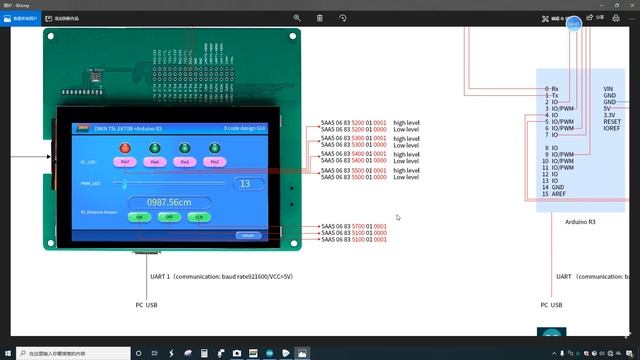This screenshot has height=360, width=640.
Task: Click the zoom magnifier icon
Action: 297,18
